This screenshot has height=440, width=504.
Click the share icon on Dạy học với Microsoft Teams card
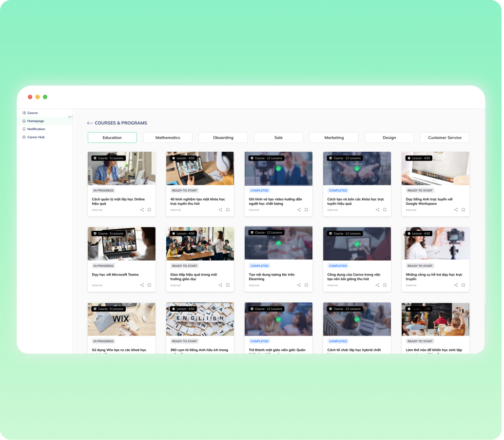tap(142, 285)
